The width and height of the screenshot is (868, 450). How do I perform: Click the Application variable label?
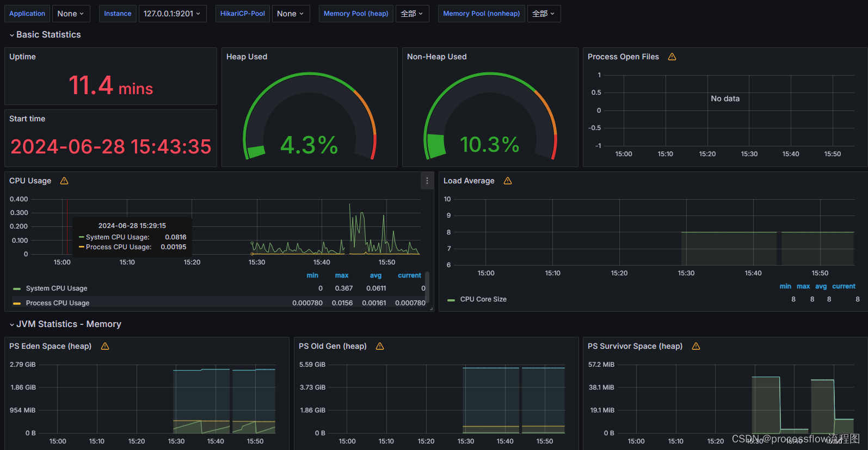coord(27,14)
